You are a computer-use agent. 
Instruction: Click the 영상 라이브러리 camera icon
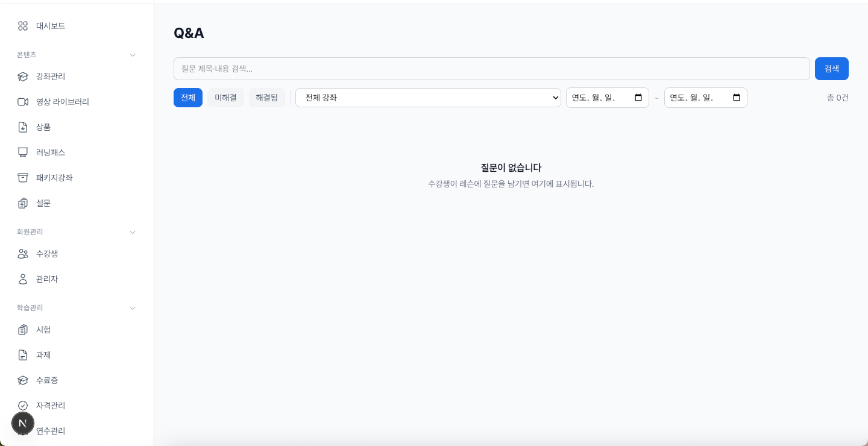click(x=23, y=102)
